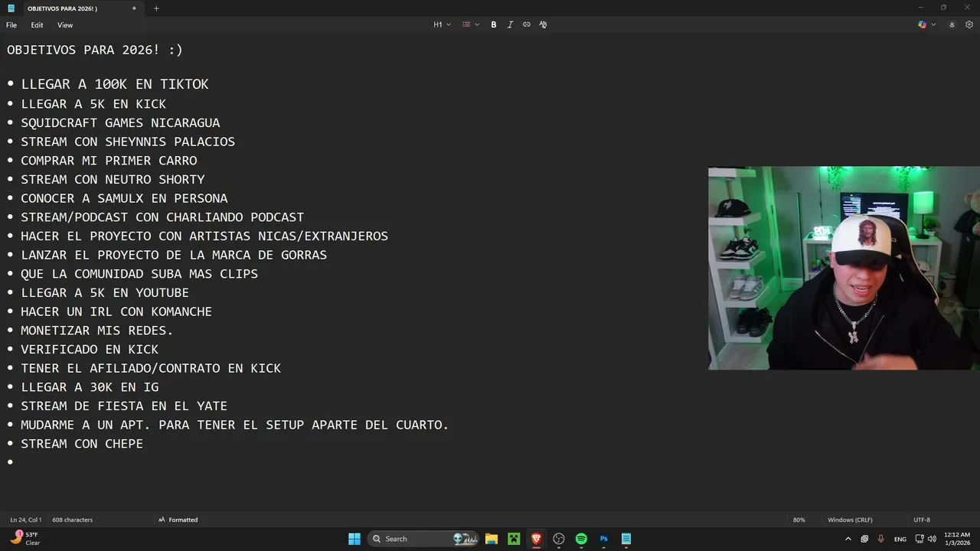This screenshot has width=980, height=551.
Task: Click the line STREAM CON CHEPE
Action: point(82,444)
